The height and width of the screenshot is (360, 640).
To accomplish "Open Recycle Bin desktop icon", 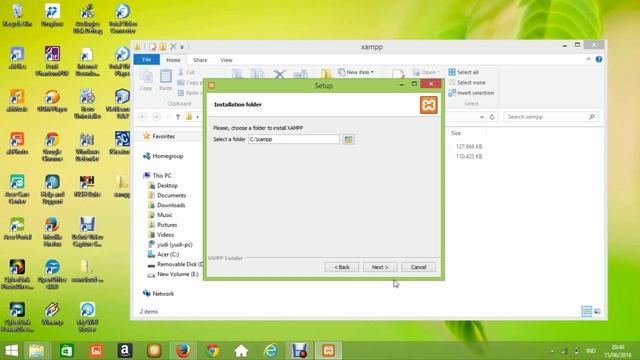I will tap(17, 15).
